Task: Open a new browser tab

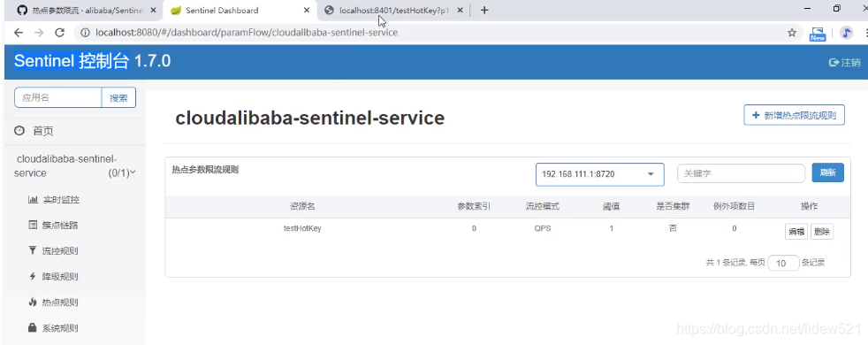Action: (x=484, y=10)
